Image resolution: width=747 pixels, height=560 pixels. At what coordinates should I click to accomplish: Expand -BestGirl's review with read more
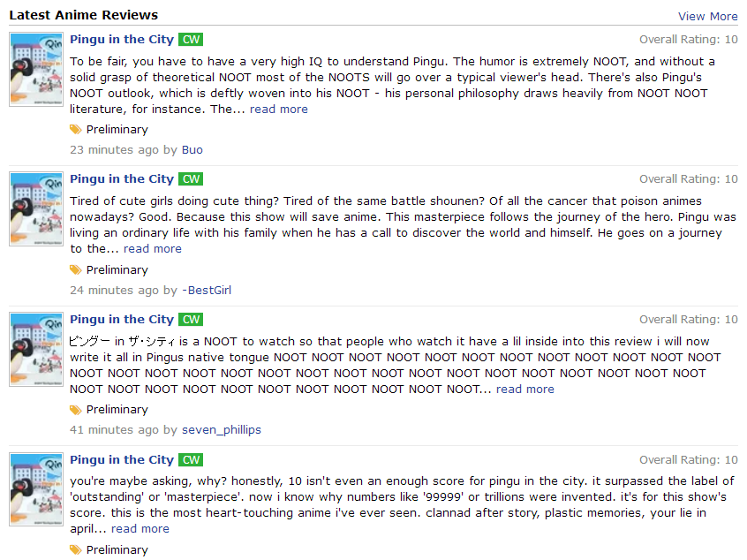pos(152,249)
